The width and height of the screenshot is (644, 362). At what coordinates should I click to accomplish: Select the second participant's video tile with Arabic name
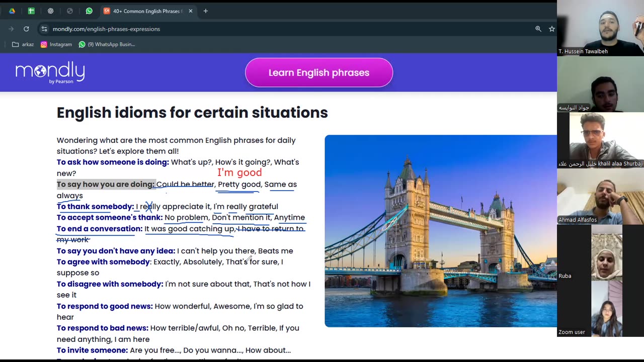(600, 84)
